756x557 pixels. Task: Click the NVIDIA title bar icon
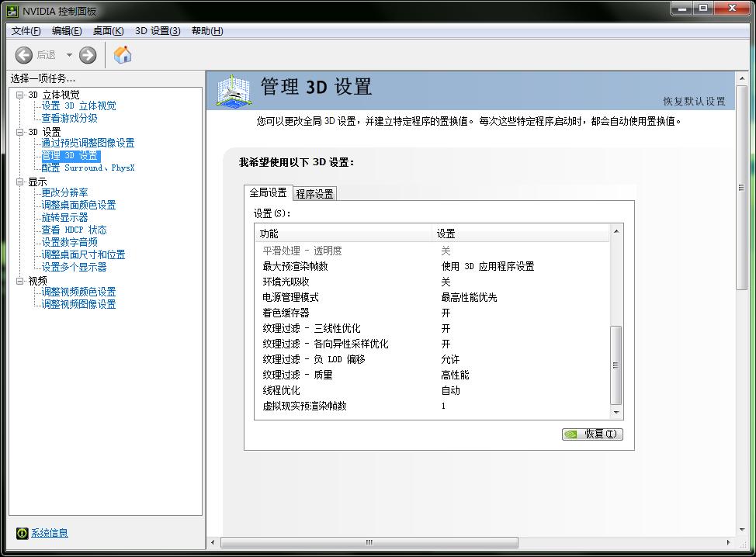12,9
